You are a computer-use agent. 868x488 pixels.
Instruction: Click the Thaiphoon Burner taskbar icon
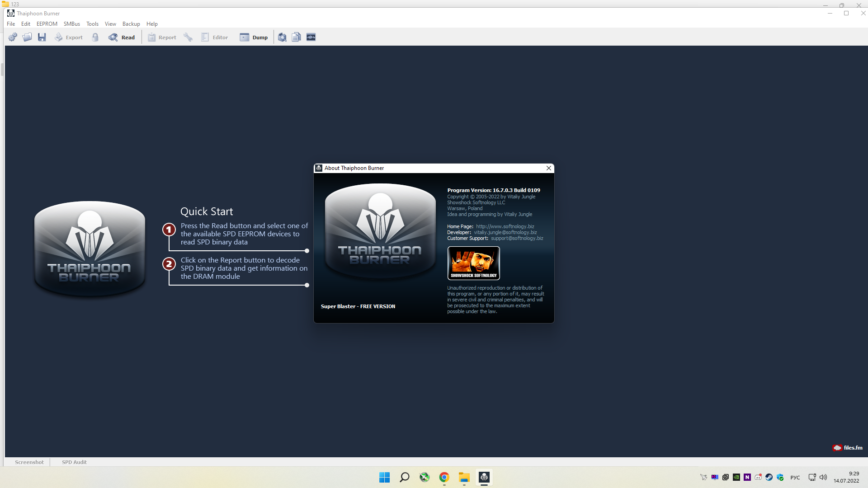point(484,477)
